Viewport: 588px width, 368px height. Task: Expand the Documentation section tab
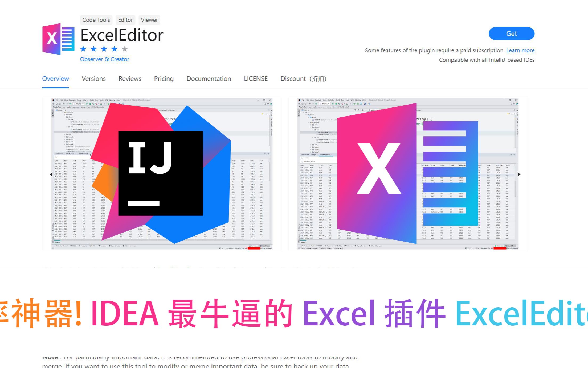click(208, 78)
